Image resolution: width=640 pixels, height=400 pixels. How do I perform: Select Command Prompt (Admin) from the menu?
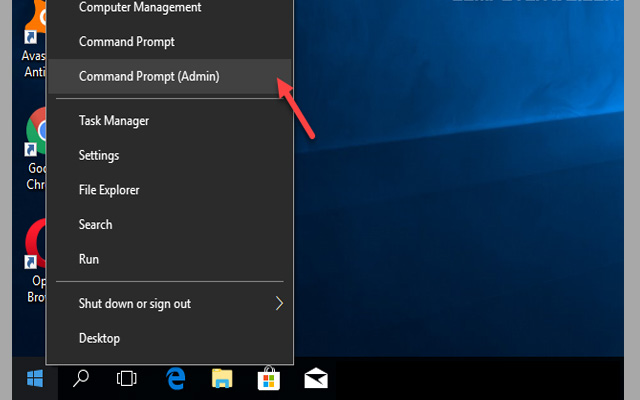[x=148, y=76]
